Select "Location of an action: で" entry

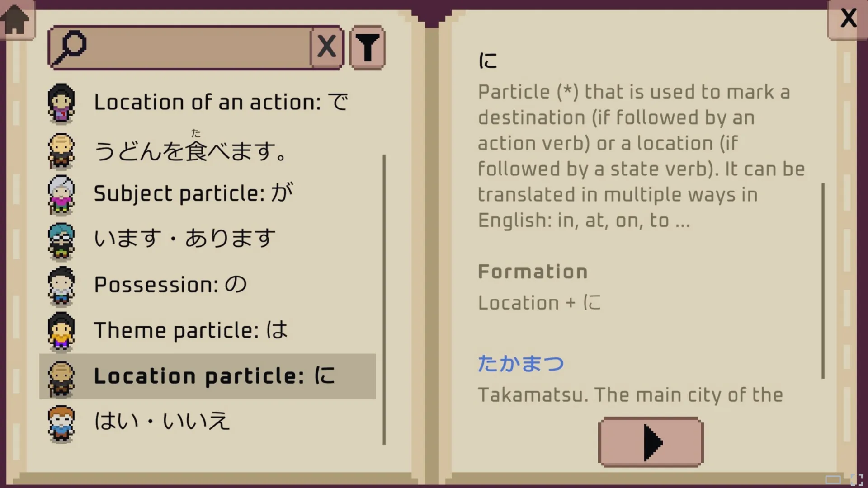coord(221,103)
